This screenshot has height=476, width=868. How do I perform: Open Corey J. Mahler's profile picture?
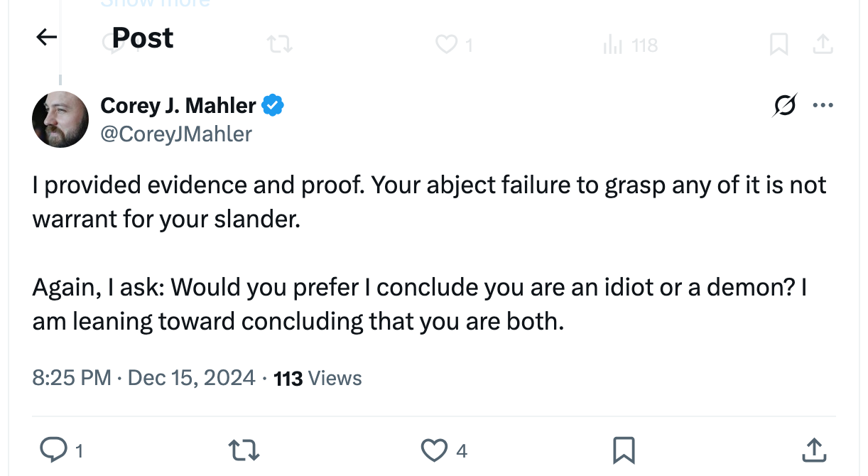(x=60, y=119)
